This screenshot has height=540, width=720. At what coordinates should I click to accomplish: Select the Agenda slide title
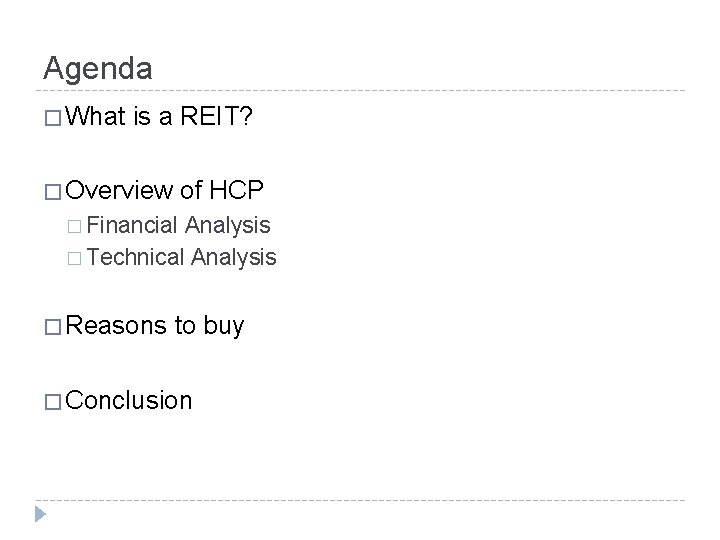click(x=98, y=68)
